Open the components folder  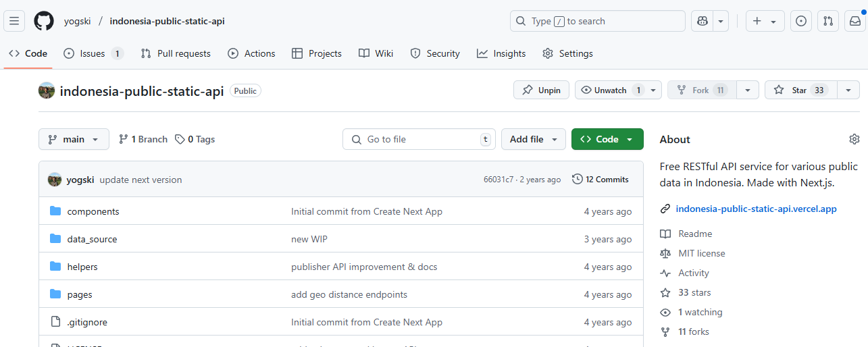(93, 211)
